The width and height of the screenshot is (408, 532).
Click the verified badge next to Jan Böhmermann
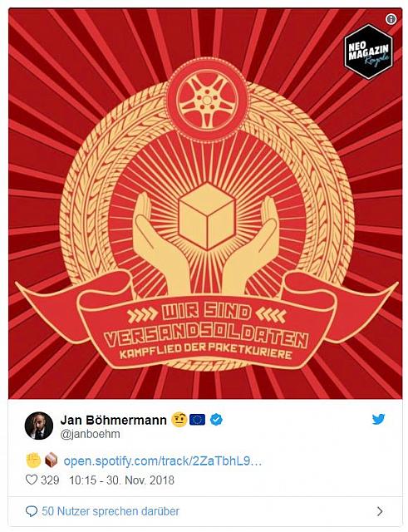pos(216,420)
